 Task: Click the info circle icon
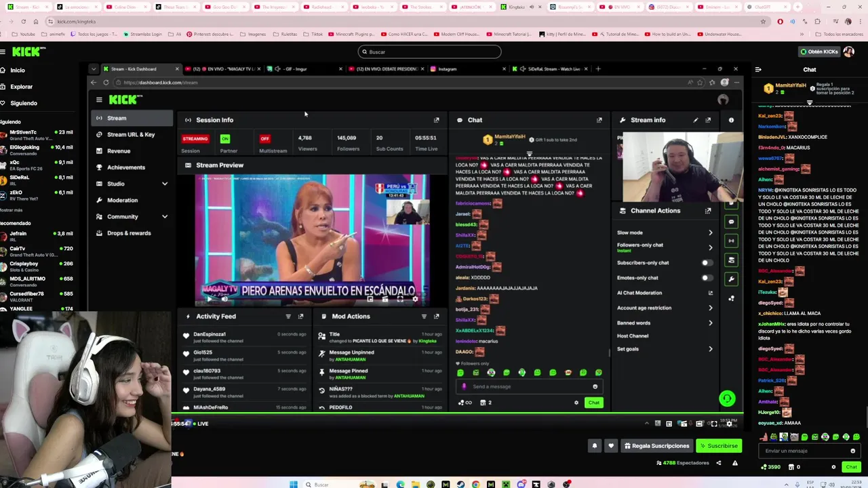pyautogui.click(x=731, y=120)
